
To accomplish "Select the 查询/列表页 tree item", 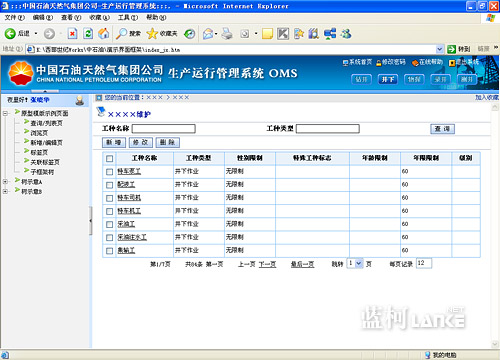I will [x=46, y=123].
